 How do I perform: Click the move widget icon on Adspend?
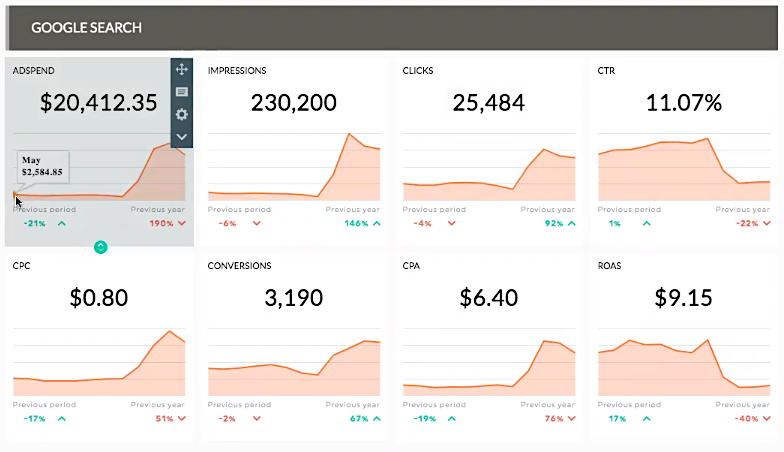pyautogui.click(x=181, y=69)
